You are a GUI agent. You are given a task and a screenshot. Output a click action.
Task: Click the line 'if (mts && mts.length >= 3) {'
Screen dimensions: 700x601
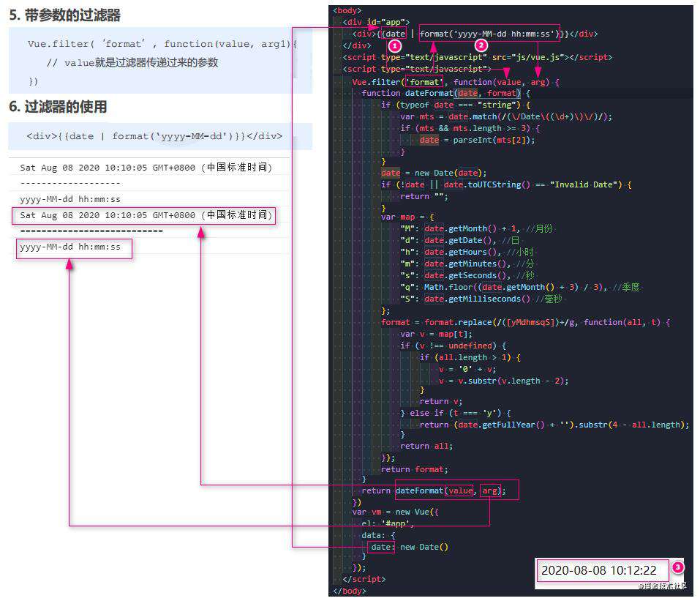point(470,128)
